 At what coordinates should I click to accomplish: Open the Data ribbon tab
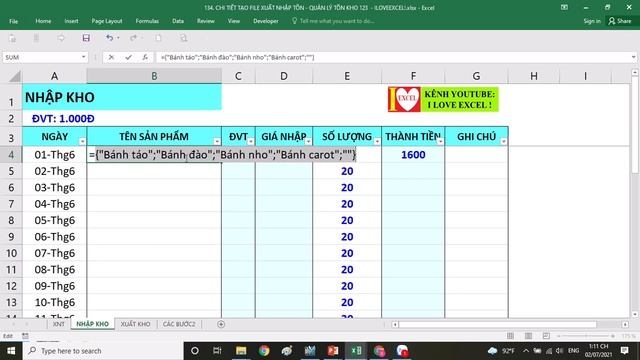(x=178, y=21)
